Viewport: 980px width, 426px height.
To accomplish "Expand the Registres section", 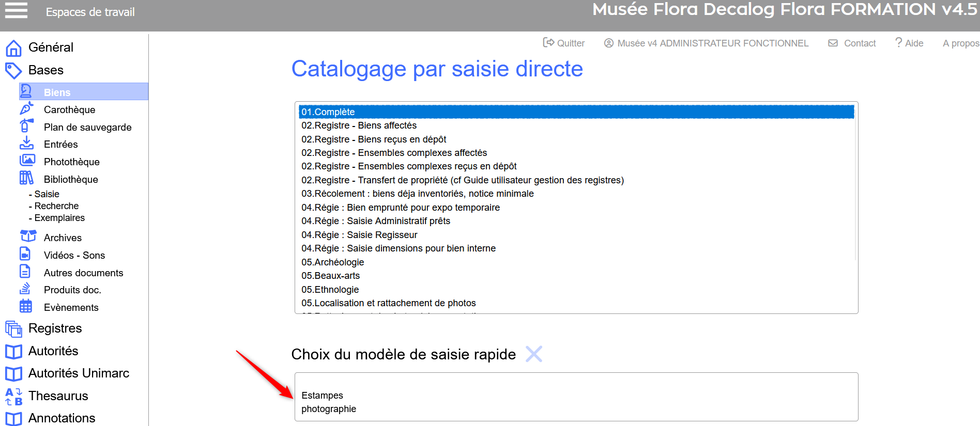I will (x=55, y=328).
